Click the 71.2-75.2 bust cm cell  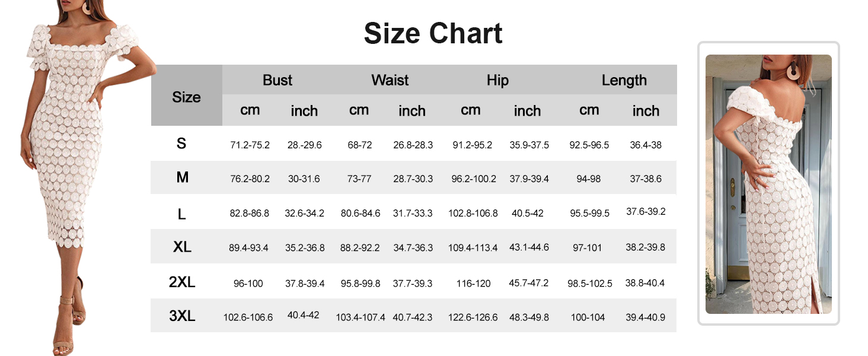click(250, 145)
